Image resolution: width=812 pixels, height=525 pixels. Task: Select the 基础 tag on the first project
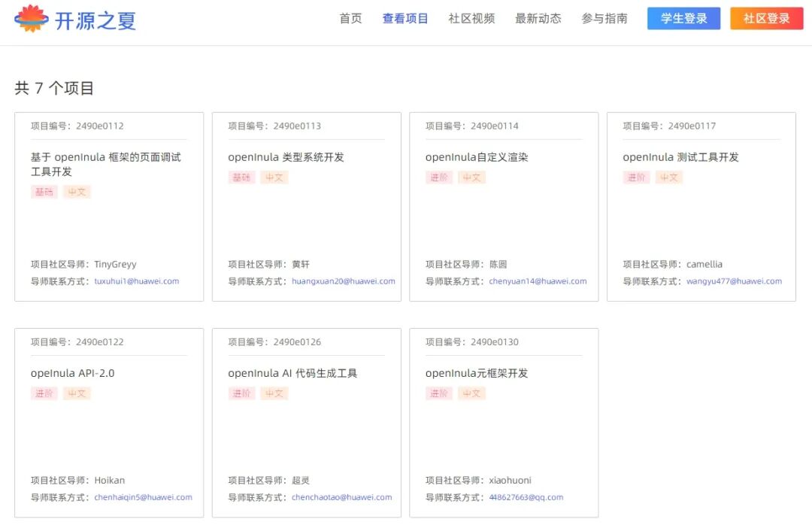pos(44,192)
